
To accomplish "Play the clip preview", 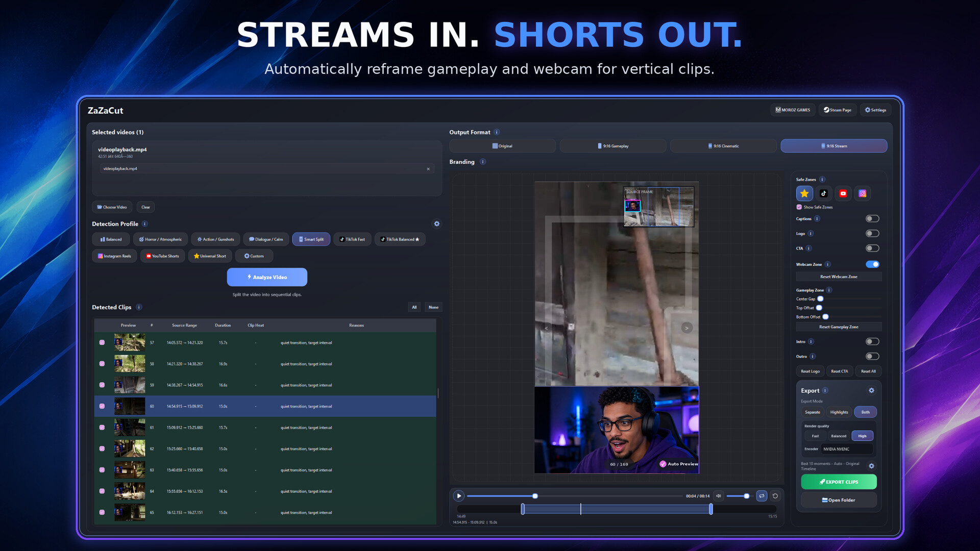I will (459, 496).
